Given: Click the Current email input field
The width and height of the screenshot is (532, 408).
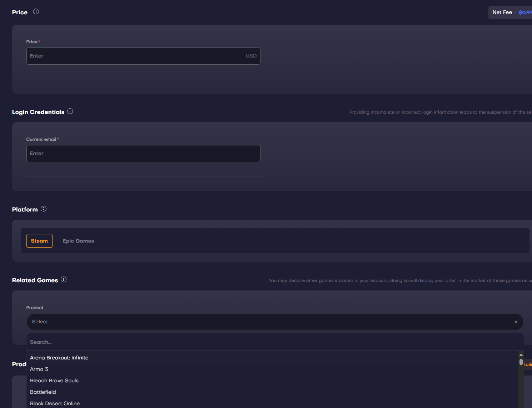Looking at the screenshot, I should (143, 154).
